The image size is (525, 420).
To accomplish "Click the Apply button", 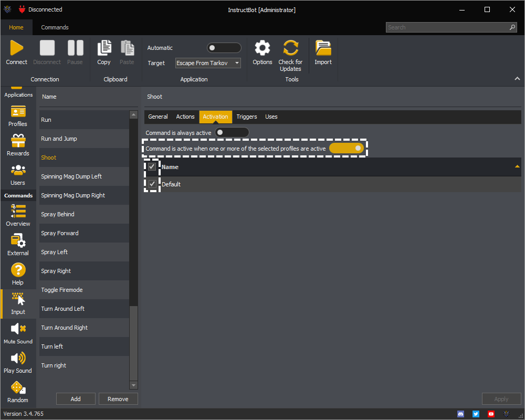I will click(x=501, y=399).
